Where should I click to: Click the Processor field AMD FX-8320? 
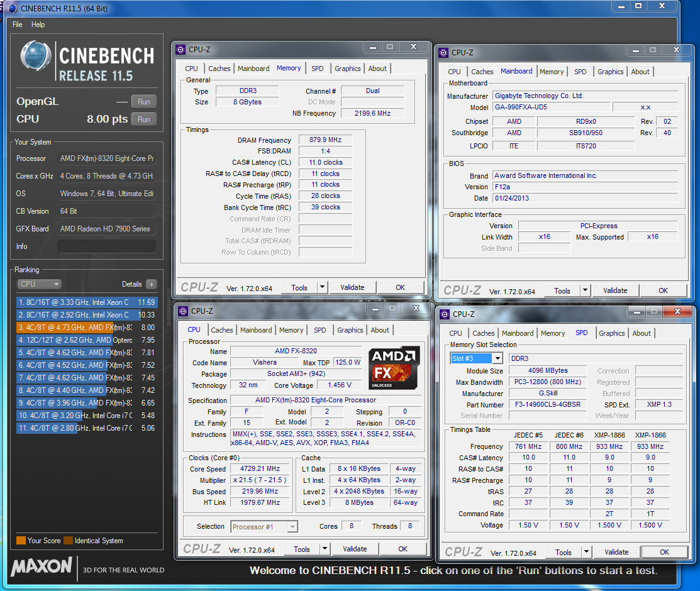(107, 158)
